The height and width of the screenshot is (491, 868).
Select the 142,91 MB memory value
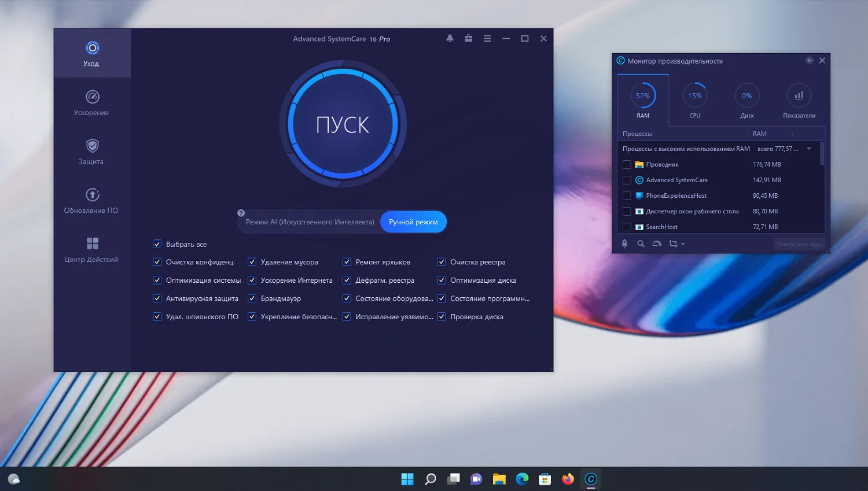click(767, 180)
